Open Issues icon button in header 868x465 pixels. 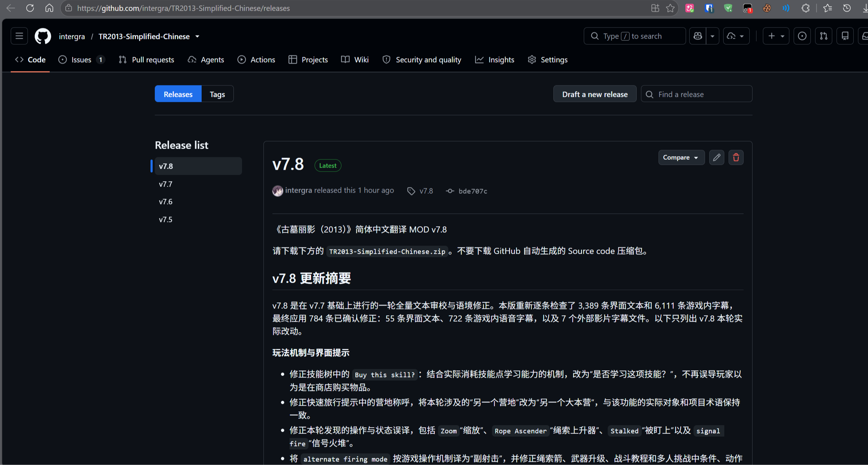802,36
